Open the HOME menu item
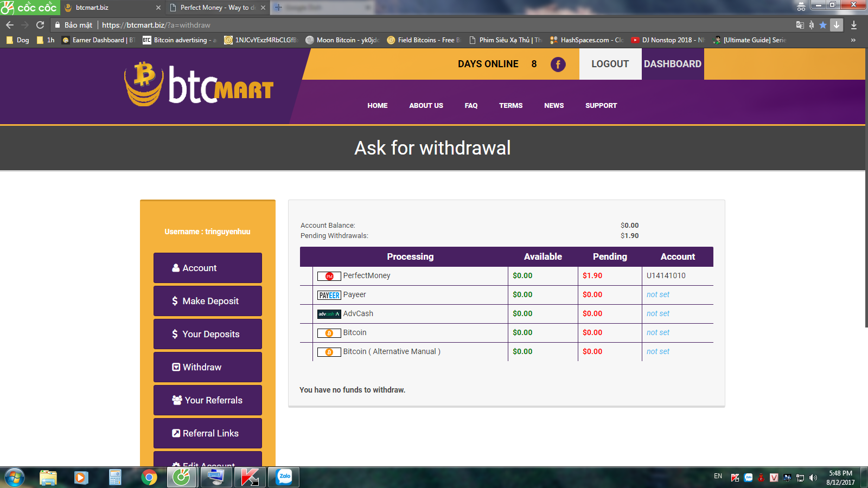Screen dimensions: 868x488 click(378, 106)
